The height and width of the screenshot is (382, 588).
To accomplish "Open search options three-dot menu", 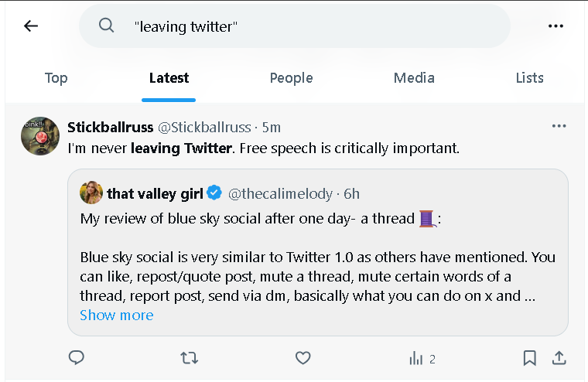I will click(556, 26).
